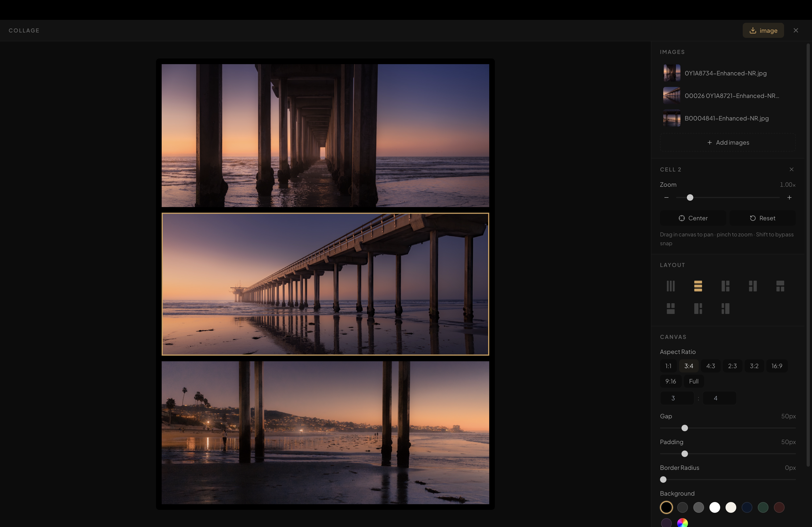This screenshot has height=527, width=812.
Task: Click the right panel vertical scrollbar
Action: 808,255
